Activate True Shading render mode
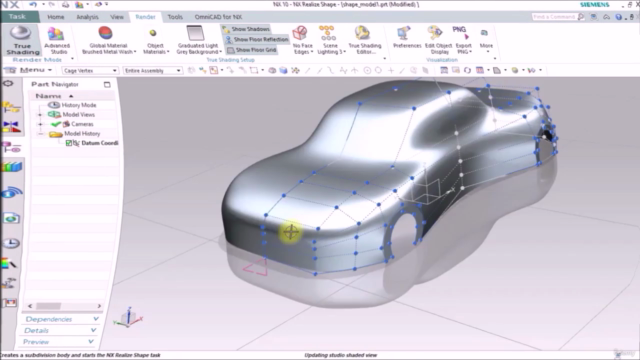 (21, 40)
